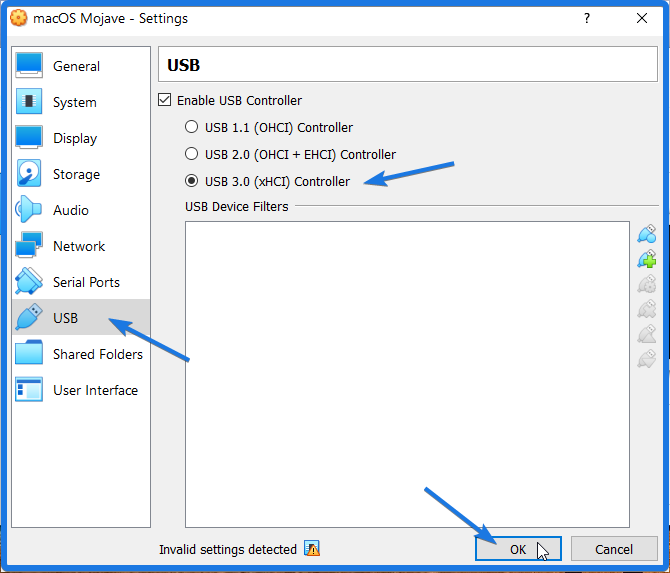Click inside USB Device Filters list
The image size is (670, 573).
click(x=407, y=374)
